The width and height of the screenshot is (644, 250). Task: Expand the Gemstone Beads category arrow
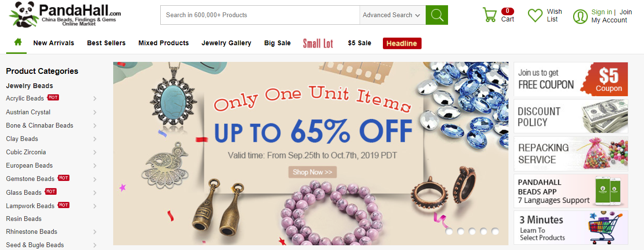(95, 179)
